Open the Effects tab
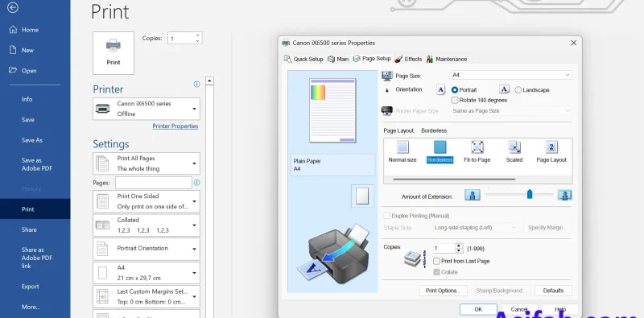The width and height of the screenshot is (644, 318). point(408,59)
